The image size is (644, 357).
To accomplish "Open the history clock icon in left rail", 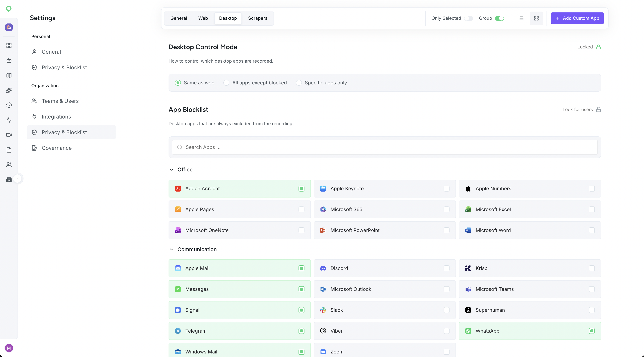I will 9,105.
